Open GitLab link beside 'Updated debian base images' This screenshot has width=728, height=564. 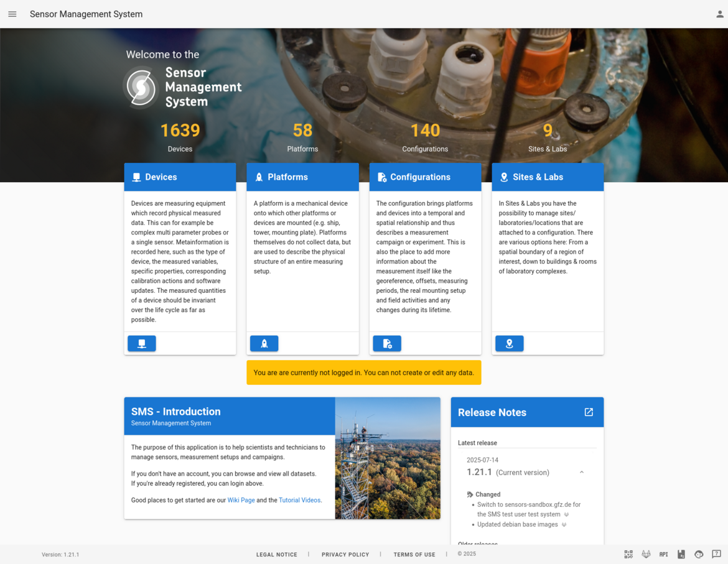pyautogui.click(x=564, y=525)
